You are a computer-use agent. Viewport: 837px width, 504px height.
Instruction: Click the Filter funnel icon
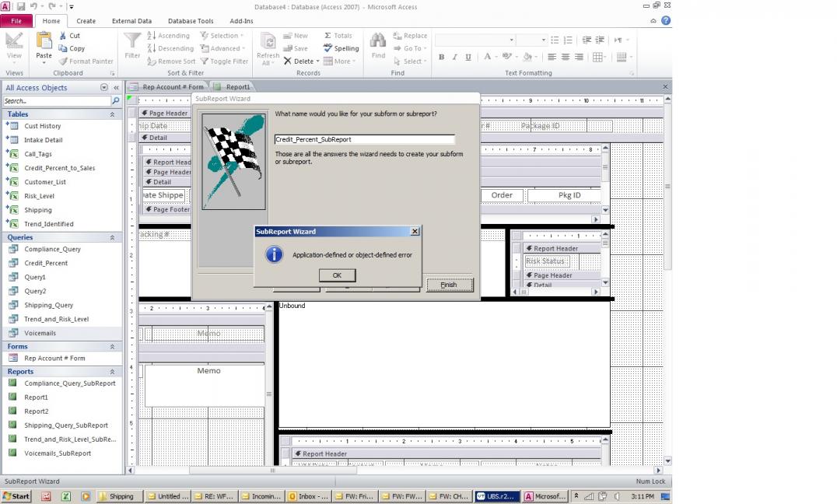click(x=132, y=40)
